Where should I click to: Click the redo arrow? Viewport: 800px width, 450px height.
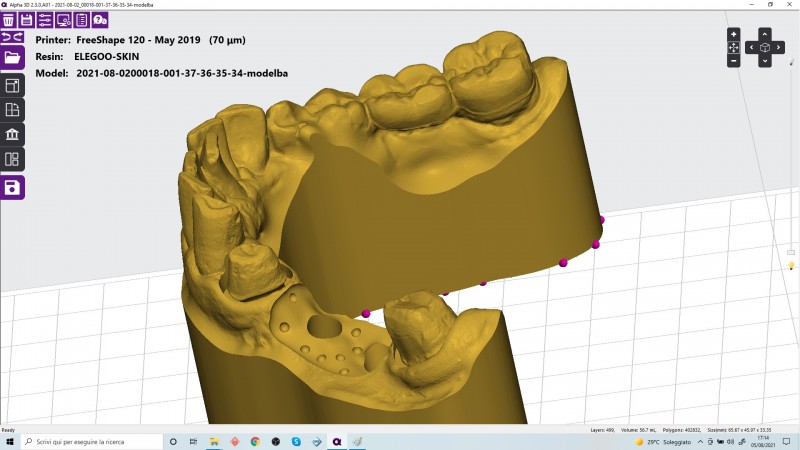18,37
